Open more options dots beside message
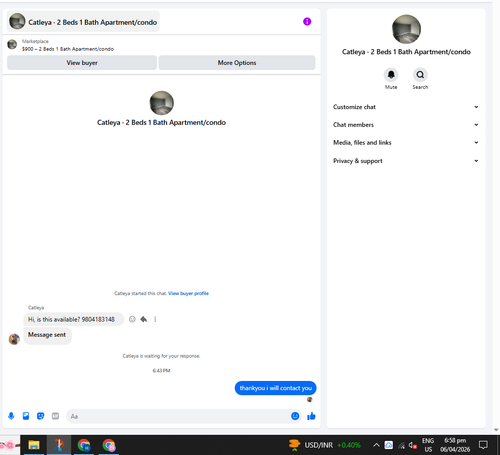The height and width of the screenshot is (455, 500). [155, 319]
